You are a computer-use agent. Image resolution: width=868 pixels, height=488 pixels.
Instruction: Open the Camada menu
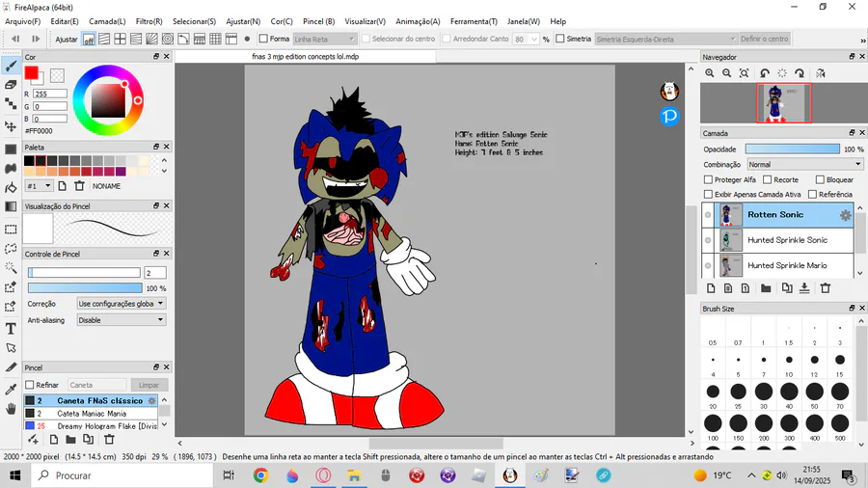point(107,21)
